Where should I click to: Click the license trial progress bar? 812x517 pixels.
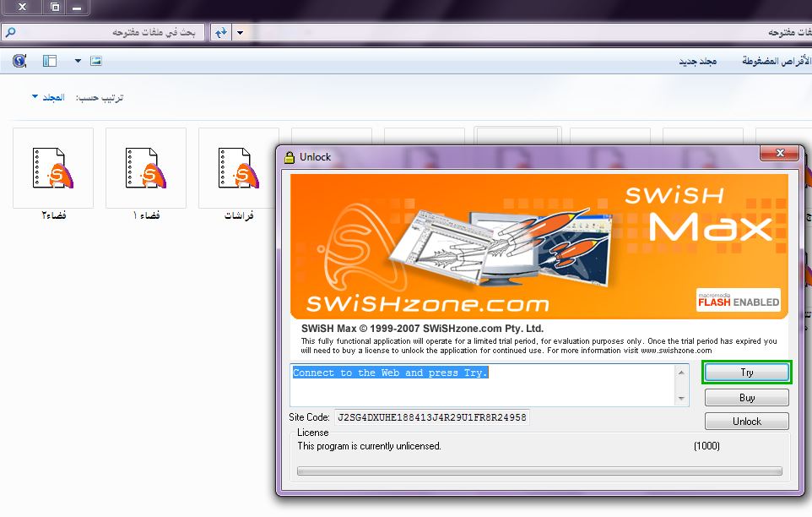click(539, 471)
